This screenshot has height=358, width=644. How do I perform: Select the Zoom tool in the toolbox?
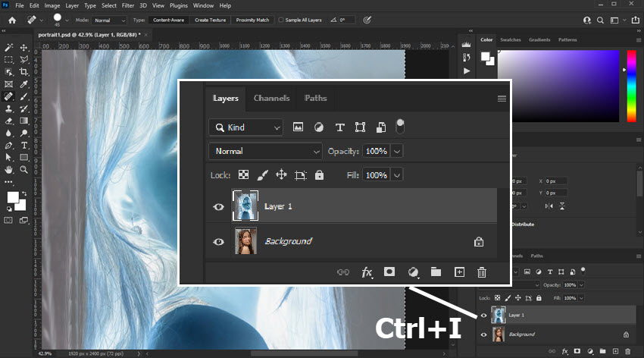[23, 170]
